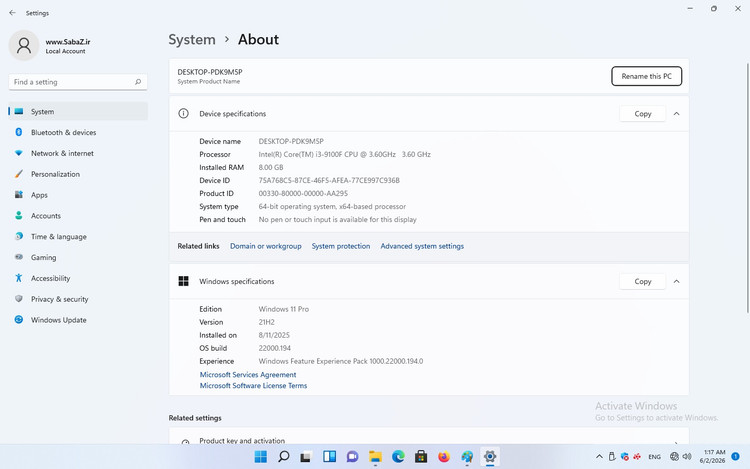Click the USB safely remove tray icon

pos(612,457)
